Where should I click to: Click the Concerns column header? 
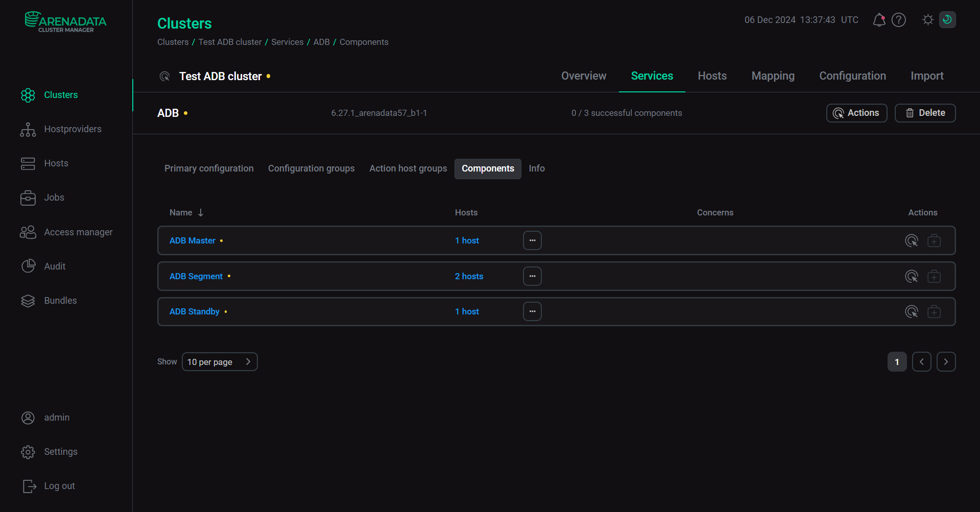pos(715,212)
